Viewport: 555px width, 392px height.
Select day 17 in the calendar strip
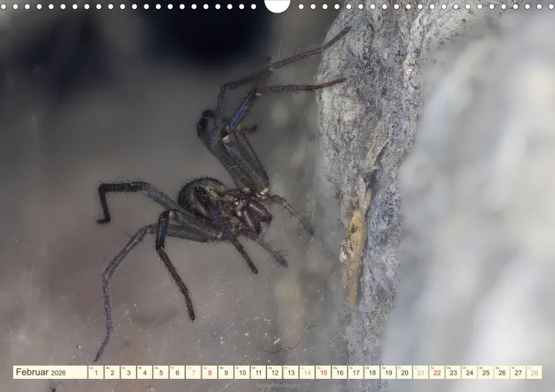tap(356, 372)
